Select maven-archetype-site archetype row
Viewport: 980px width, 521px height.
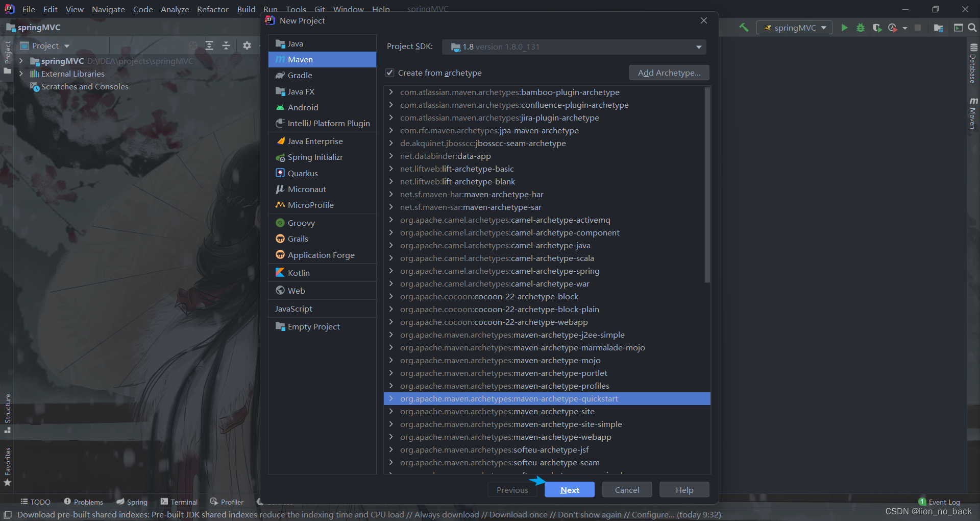coord(547,411)
